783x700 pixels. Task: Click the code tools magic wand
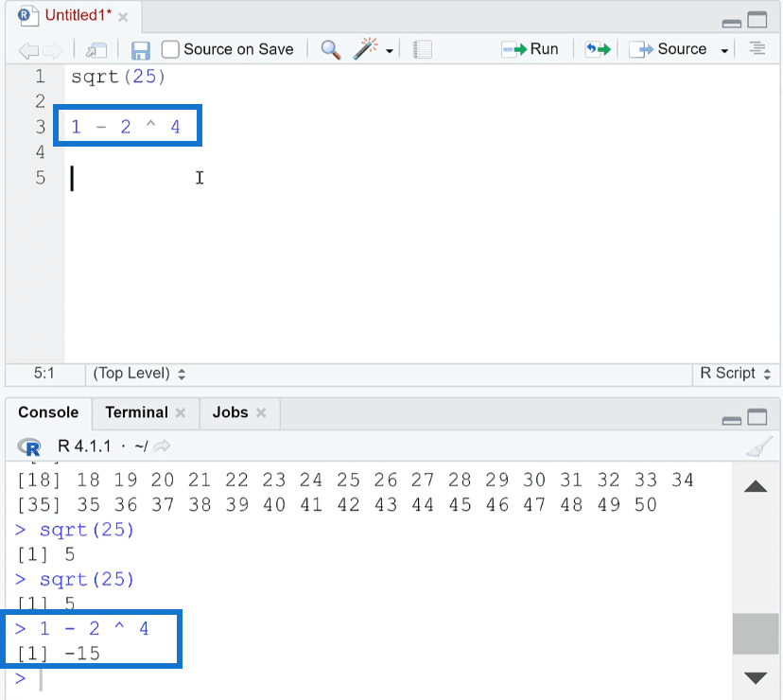point(366,48)
